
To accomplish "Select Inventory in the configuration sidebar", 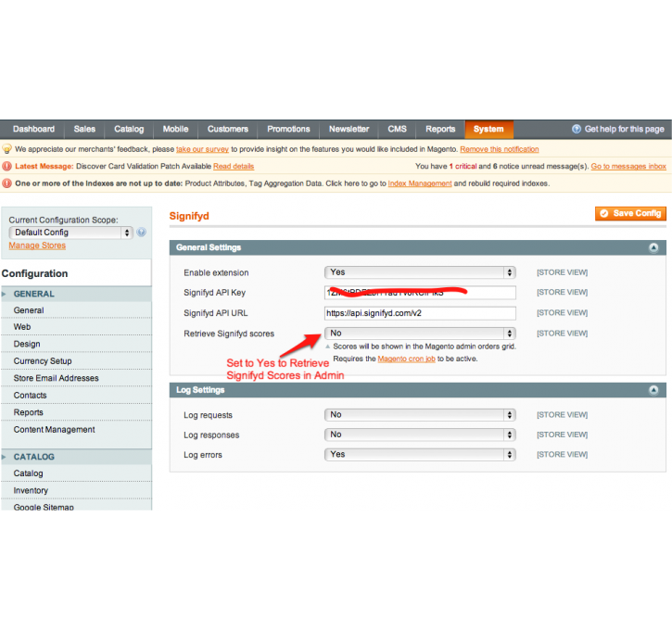I will pyautogui.click(x=76, y=490).
